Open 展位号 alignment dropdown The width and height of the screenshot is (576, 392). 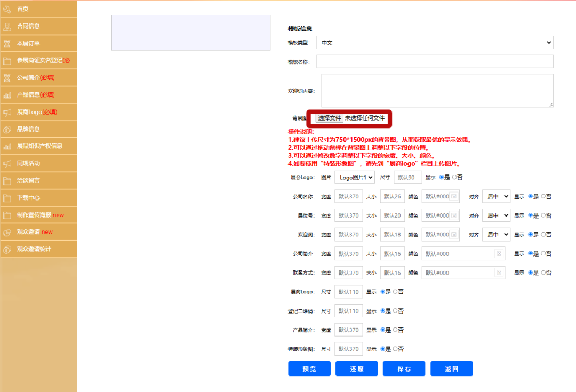pos(497,215)
